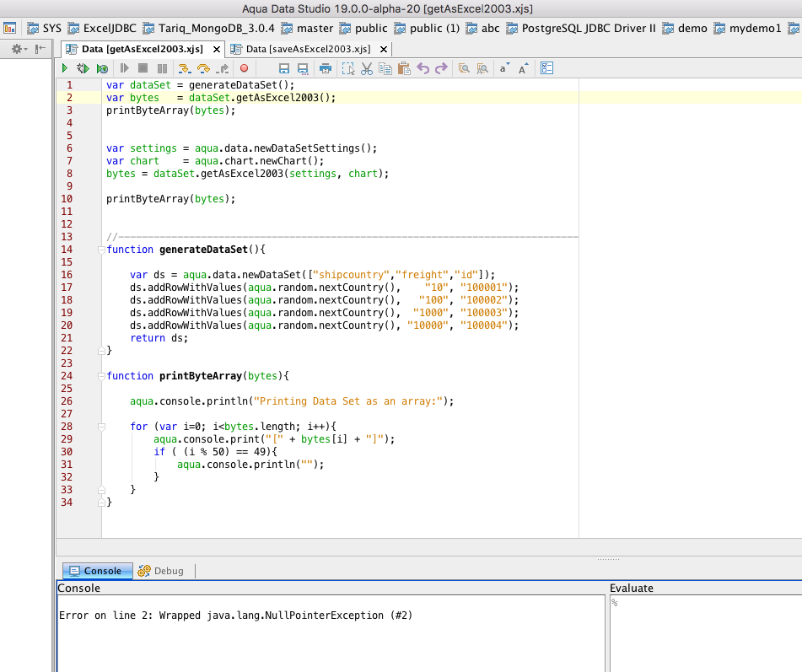Click the Print icon in toolbar
Image resolution: width=802 pixels, height=672 pixels.
(x=325, y=68)
